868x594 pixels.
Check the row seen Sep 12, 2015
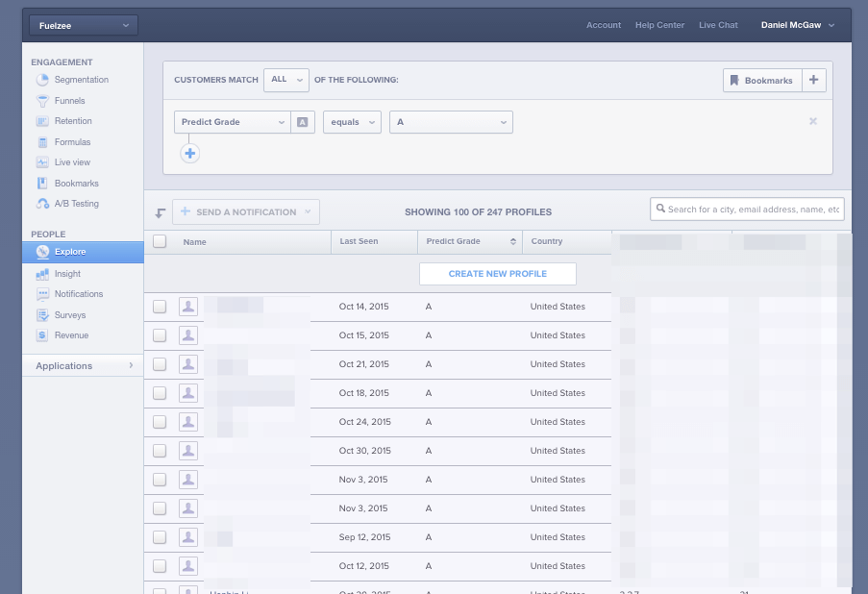click(160, 537)
